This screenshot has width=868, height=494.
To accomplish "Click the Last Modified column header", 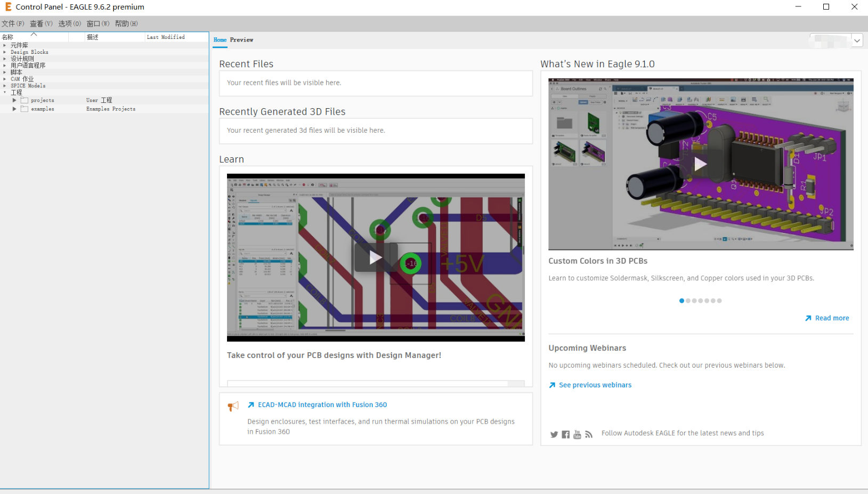I will pyautogui.click(x=176, y=37).
